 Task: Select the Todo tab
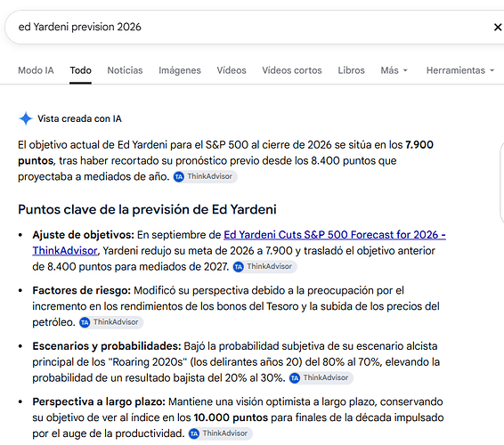[81, 70]
